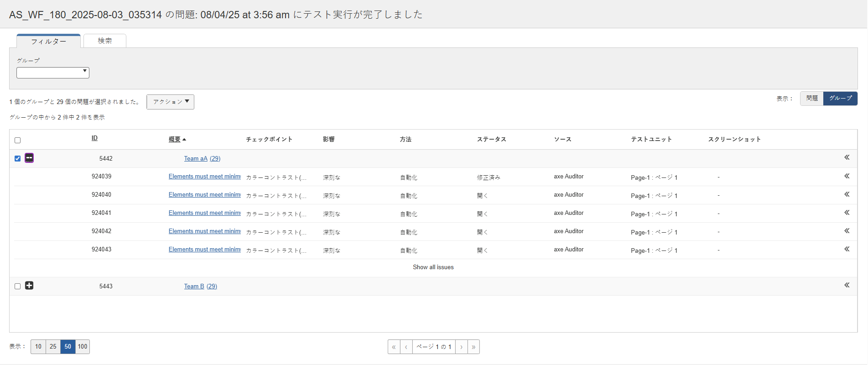Screen dimensions: 868x365
Task: Collapse the Team aA group minus icon
Action: coord(29,158)
